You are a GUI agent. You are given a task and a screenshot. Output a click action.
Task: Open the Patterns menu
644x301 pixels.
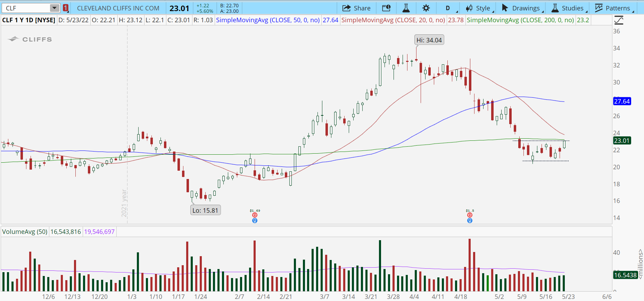[x=614, y=8]
